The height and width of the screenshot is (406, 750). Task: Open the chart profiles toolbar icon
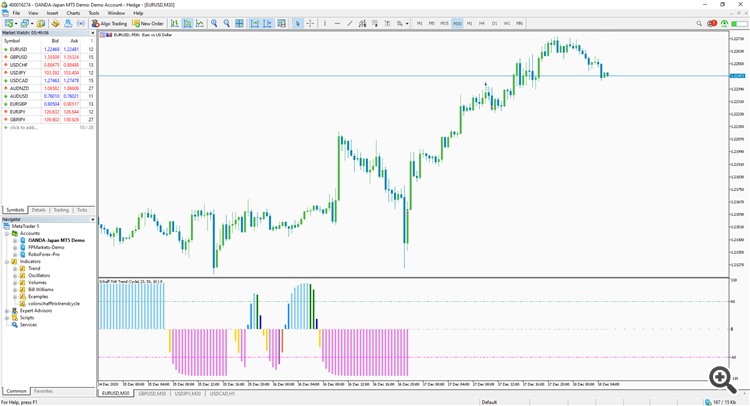[x=24, y=23]
